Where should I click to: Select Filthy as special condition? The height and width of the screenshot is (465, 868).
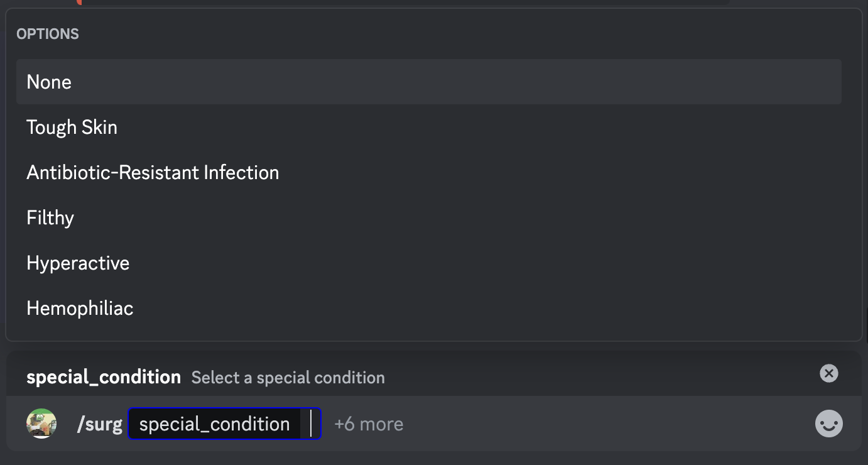click(50, 217)
